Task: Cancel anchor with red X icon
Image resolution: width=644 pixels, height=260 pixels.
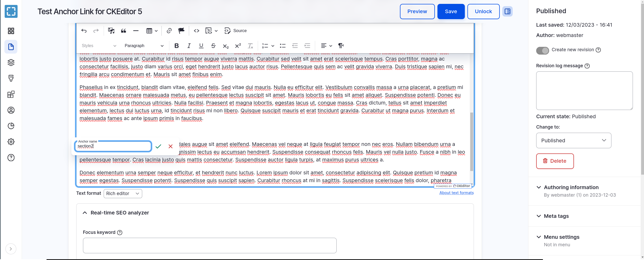Action: (171, 146)
